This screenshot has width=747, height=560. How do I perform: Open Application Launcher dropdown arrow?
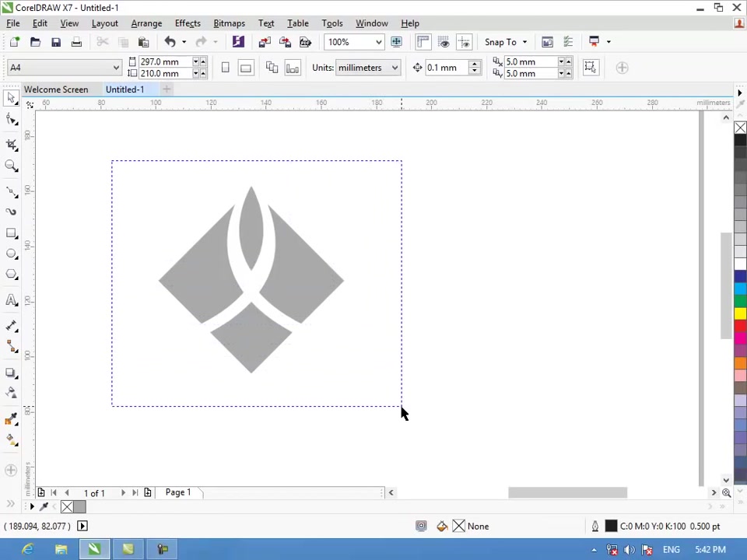pos(608,42)
